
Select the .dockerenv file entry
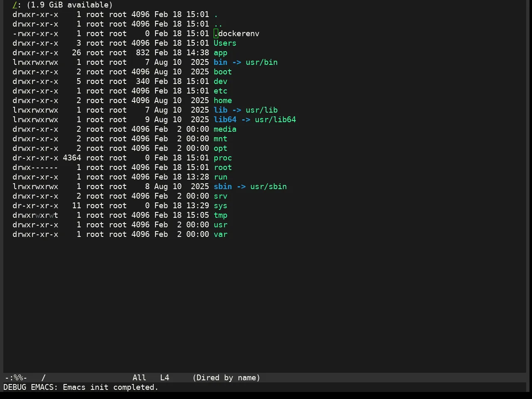(x=236, y=34)
